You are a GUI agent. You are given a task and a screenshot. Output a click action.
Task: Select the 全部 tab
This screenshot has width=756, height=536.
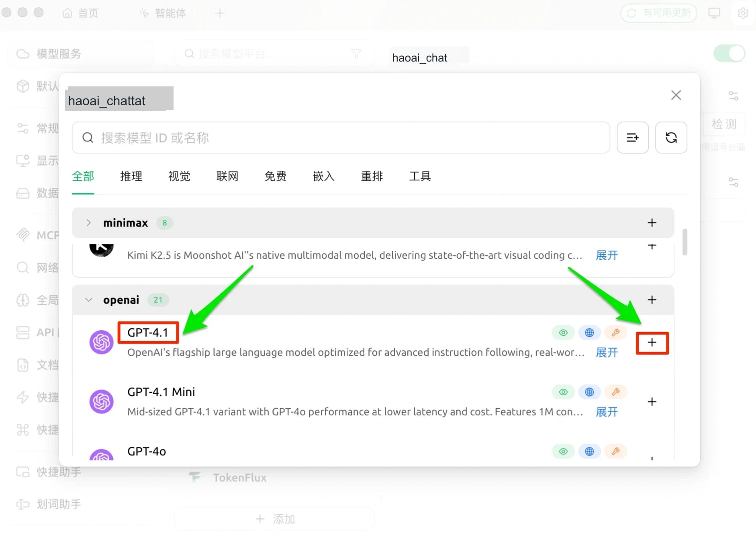pos(83,176)
